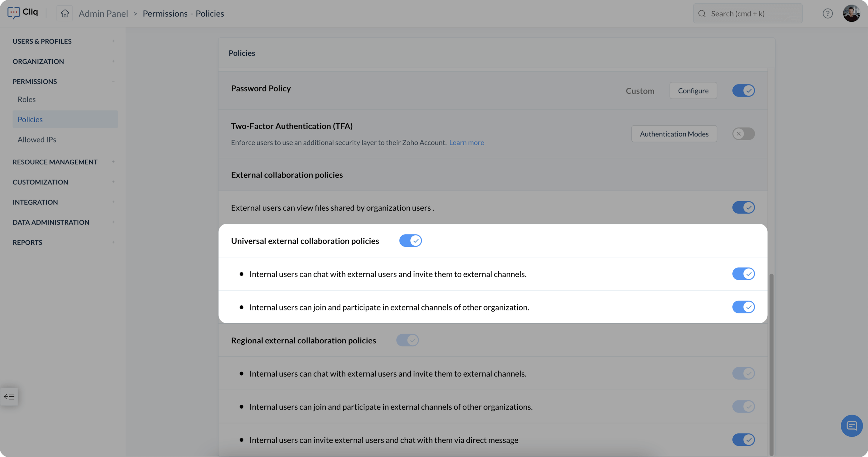
Task: Toggle Universal external collaboration policies switch
Action: click(x=410, y=241)
